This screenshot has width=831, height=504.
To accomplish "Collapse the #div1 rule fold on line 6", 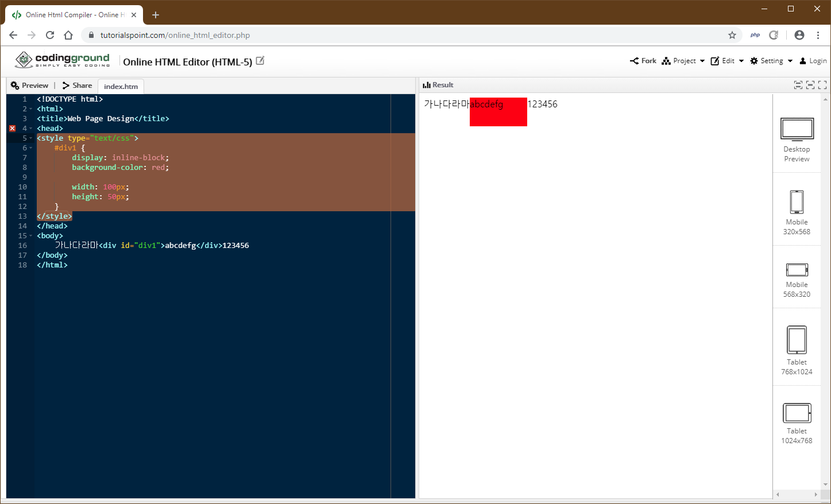I will point(31,148).
